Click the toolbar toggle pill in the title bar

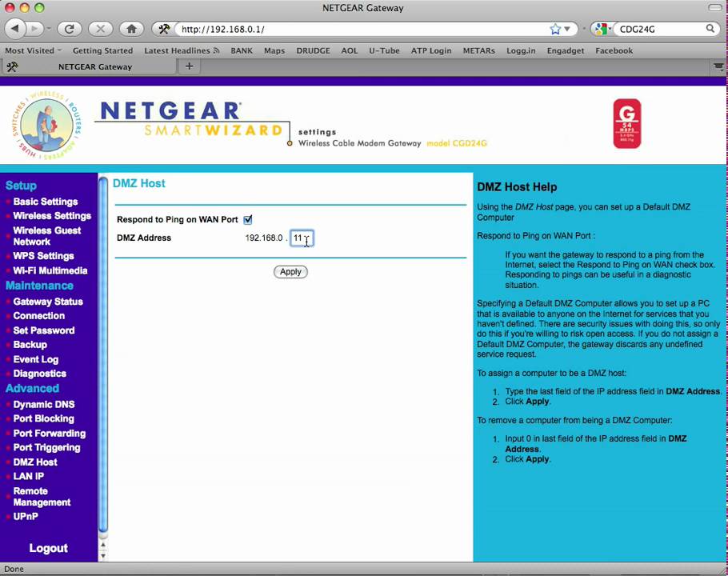(715, 7)
